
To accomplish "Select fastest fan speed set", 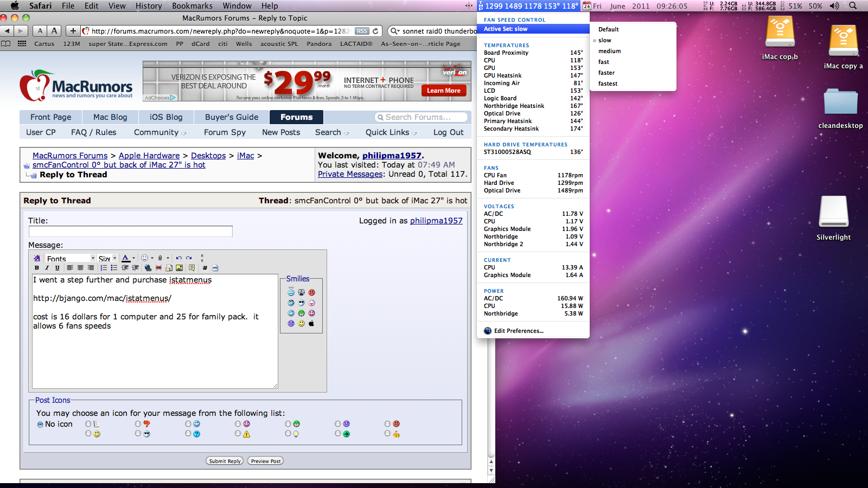I will click(608, 84).
